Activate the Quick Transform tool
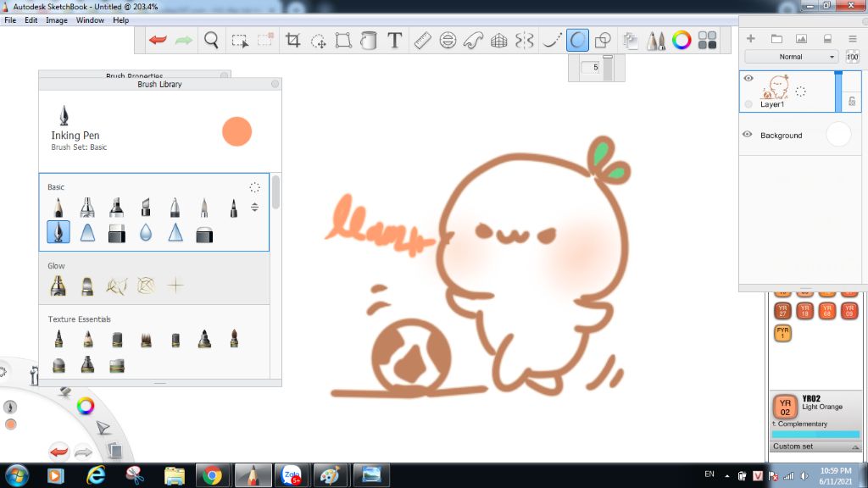The image size is (868, 488). pos(319,41)
